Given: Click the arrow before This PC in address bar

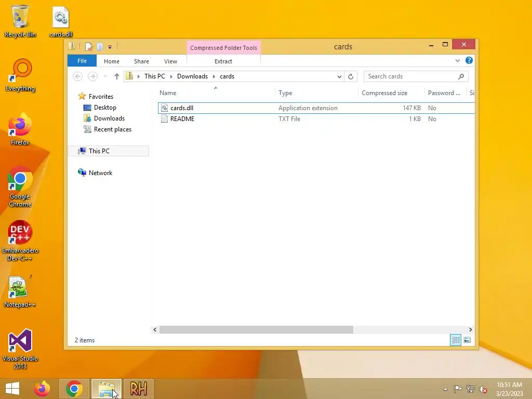Looking at the screenshot, I should coord(138,77).
